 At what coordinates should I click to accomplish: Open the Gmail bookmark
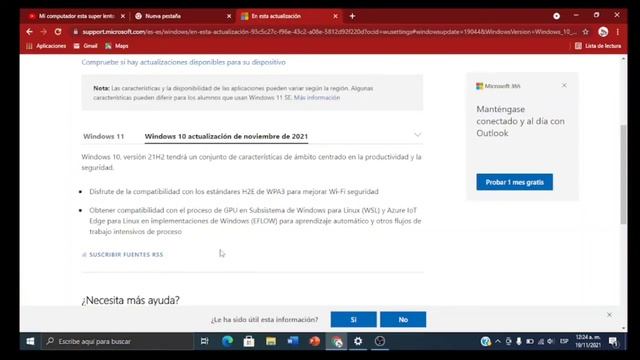[x=86, y=46]
